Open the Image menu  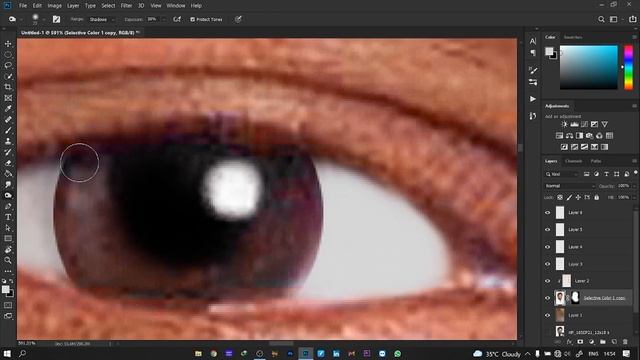[x=54, y=6]
